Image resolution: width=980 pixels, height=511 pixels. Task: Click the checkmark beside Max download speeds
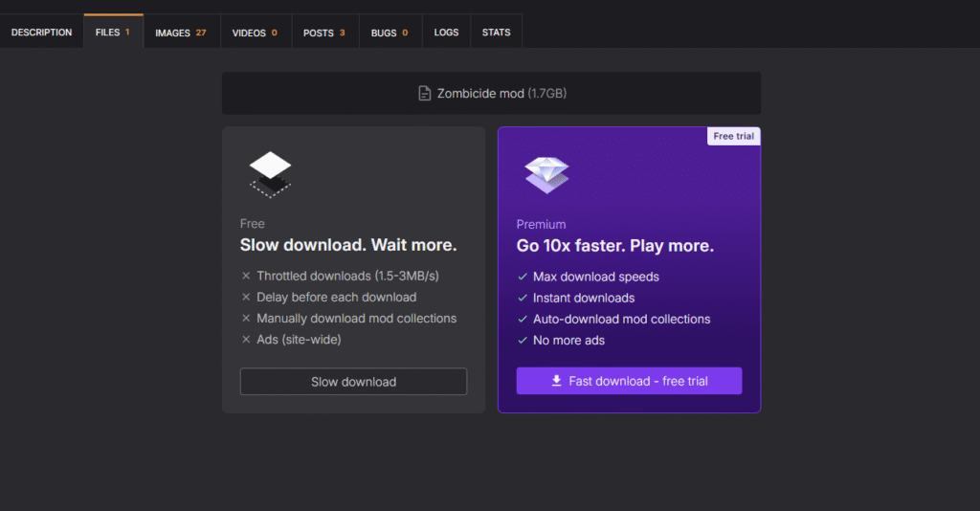click(x=523, y=277)
